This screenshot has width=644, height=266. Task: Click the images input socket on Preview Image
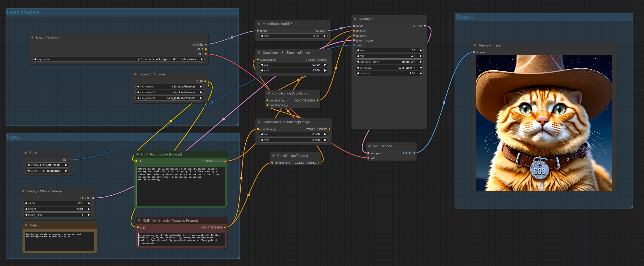(474, 52)
